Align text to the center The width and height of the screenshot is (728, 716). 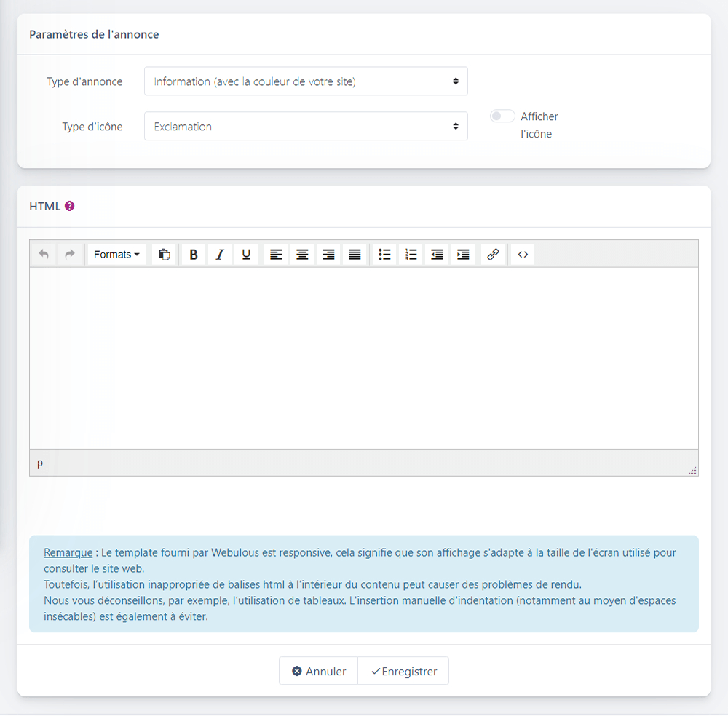pyautogui.click(x=302, y=255)
